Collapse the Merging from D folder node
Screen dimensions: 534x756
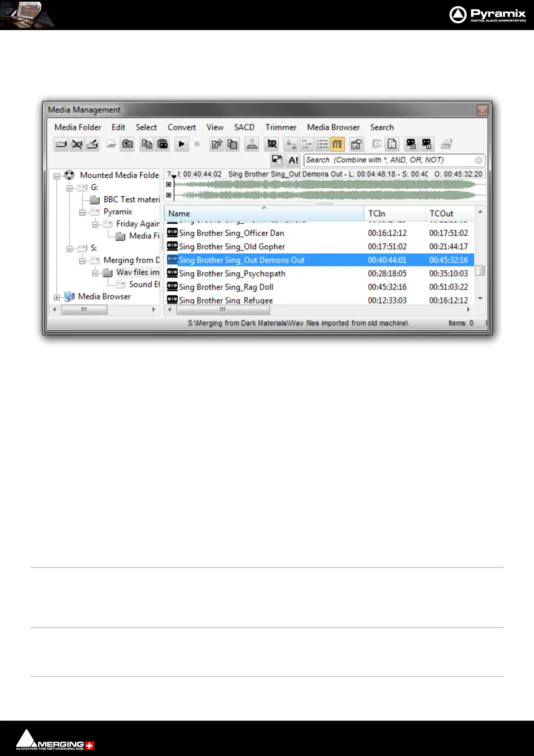pos(82,261)
